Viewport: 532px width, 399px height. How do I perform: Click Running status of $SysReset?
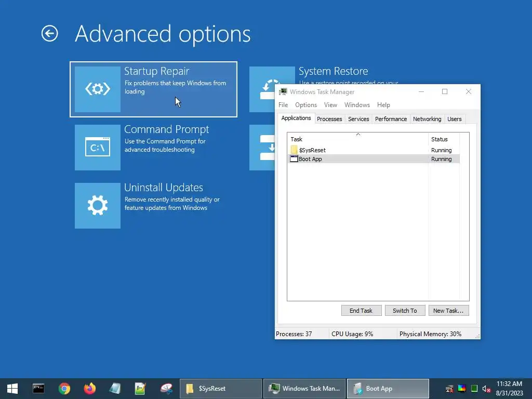coord(441,150)
